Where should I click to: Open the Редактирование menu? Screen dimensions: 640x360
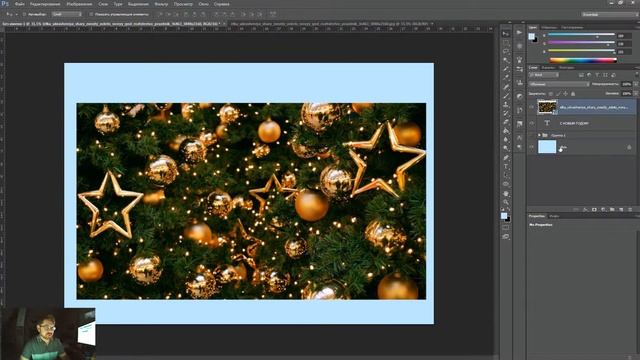45,4
